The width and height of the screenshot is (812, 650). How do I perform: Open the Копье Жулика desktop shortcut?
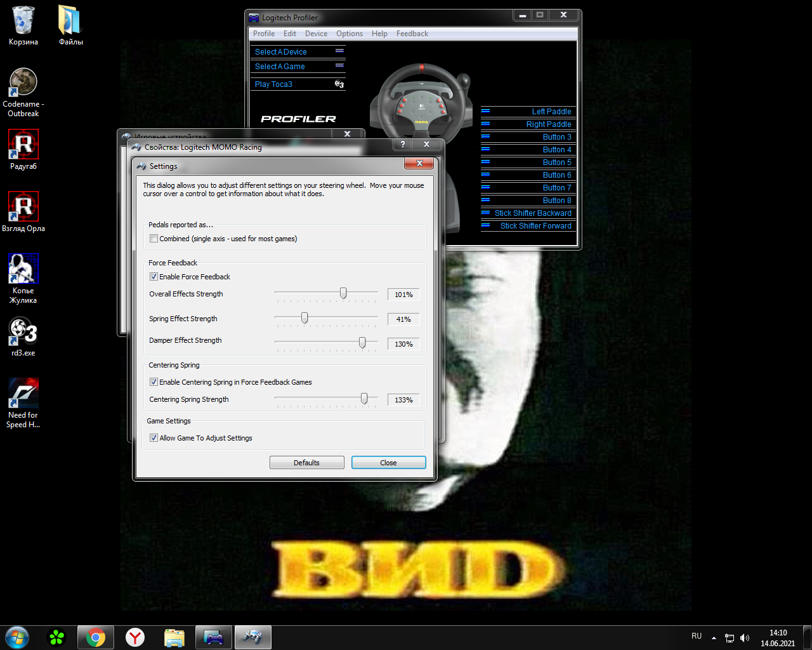click(x=23, y=269)
